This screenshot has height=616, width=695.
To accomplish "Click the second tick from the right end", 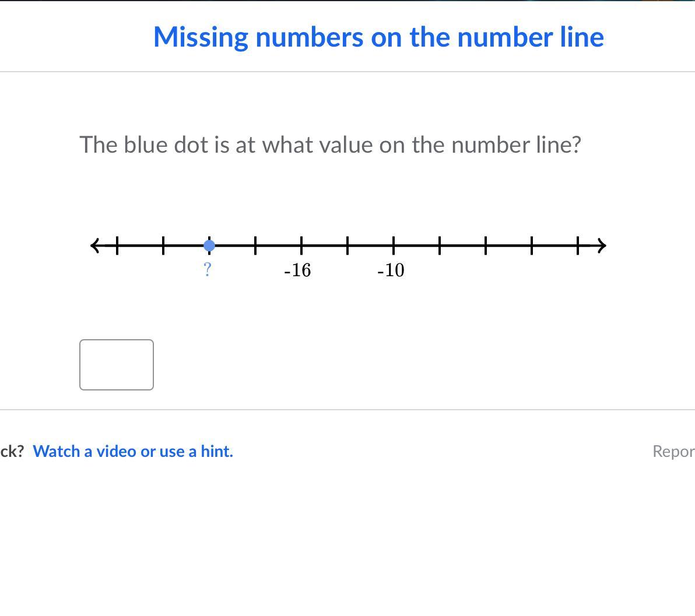I will [x=532, y=246].
